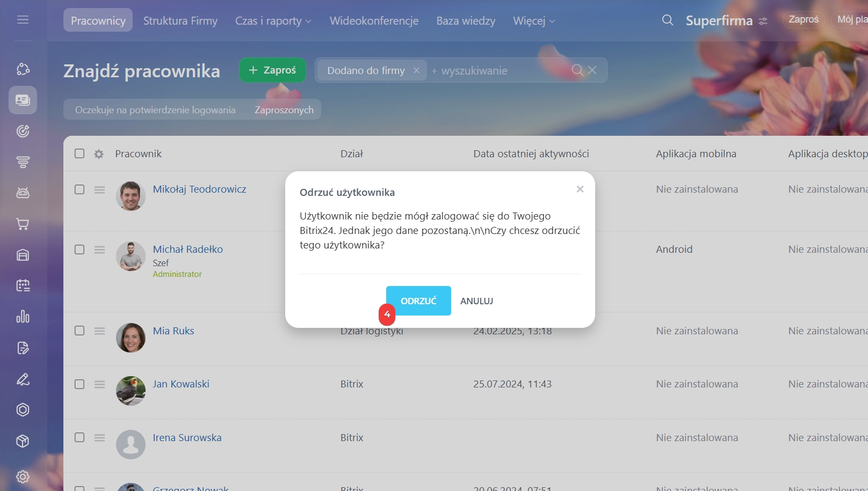Open the goals target sidebar icon
The height and width of the screenshot is (491, 868).
[23, 131]
